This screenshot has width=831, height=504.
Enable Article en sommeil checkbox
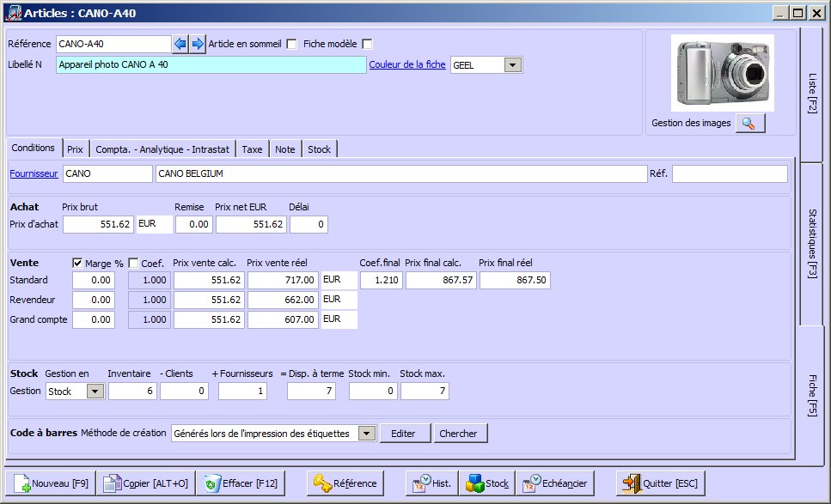point(291,44)
